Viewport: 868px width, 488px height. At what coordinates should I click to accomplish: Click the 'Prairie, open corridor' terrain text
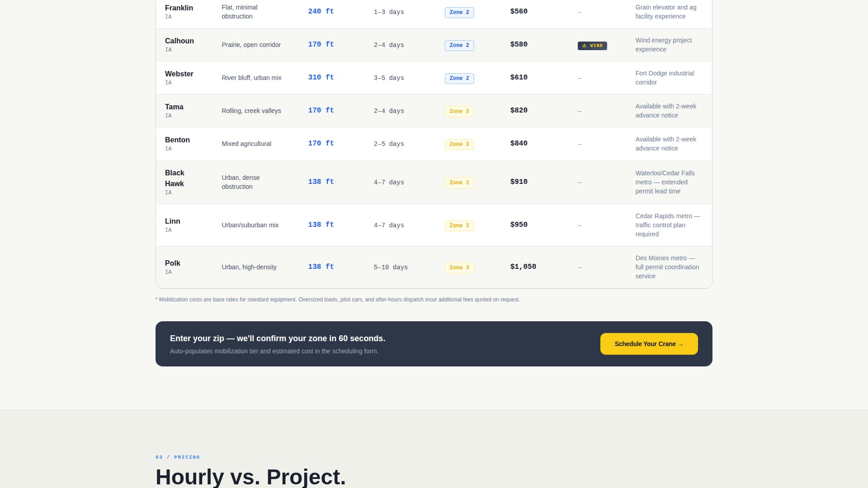[251, 45]
